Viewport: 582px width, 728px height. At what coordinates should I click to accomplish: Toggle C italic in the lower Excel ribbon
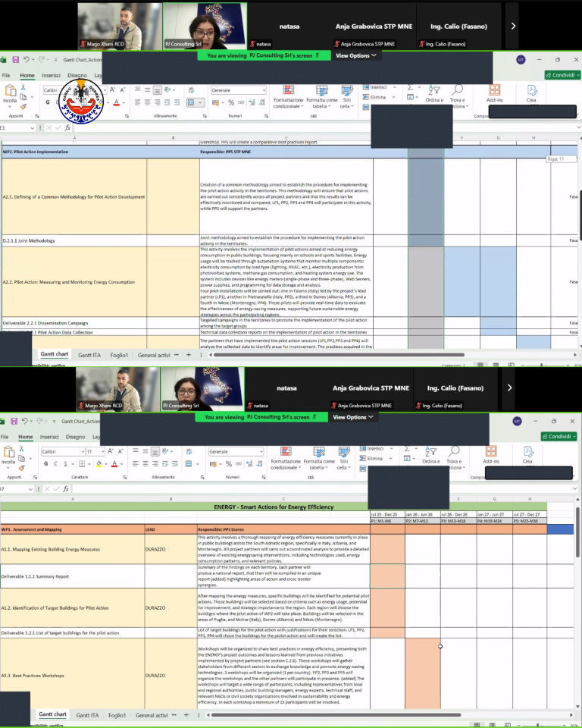tap(55, 463)
